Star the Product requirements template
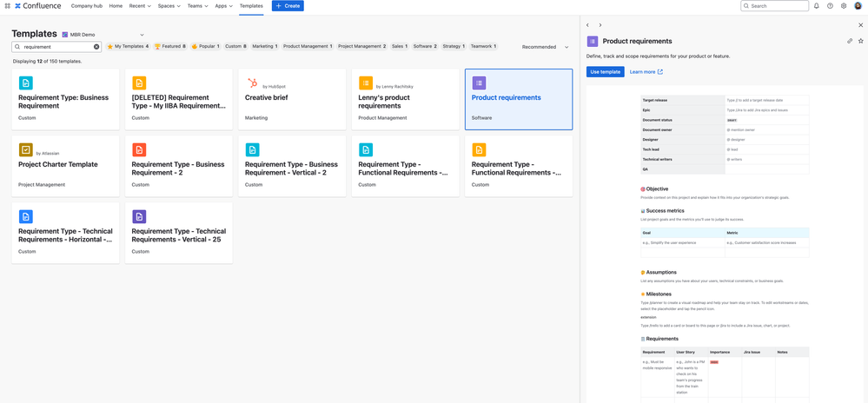868x403 pixels. [x=860, y=41]
